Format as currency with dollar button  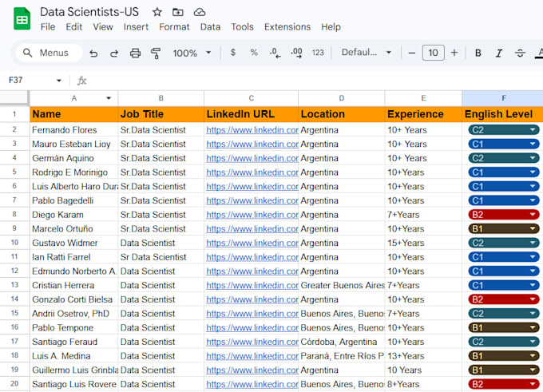[233, 53]
